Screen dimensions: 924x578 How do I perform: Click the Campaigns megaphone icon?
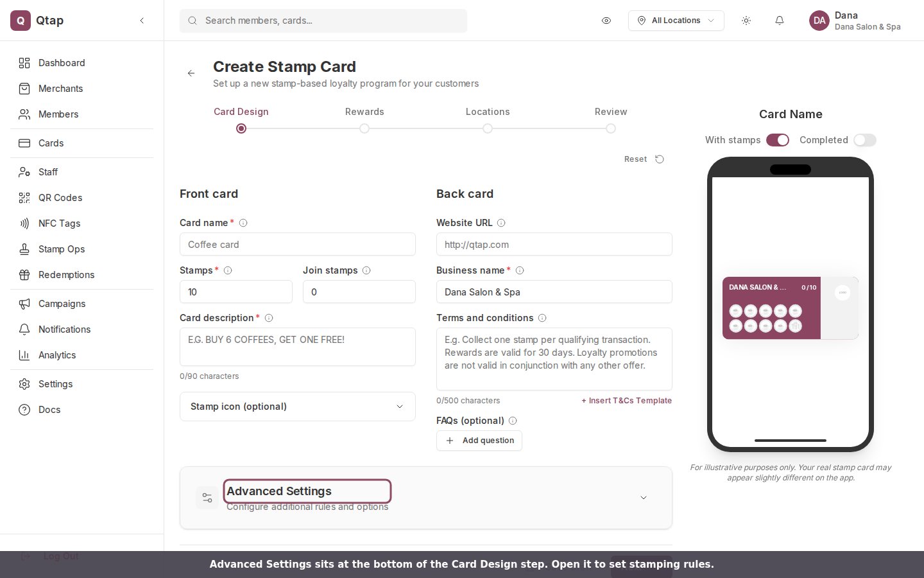click(24, 304)
